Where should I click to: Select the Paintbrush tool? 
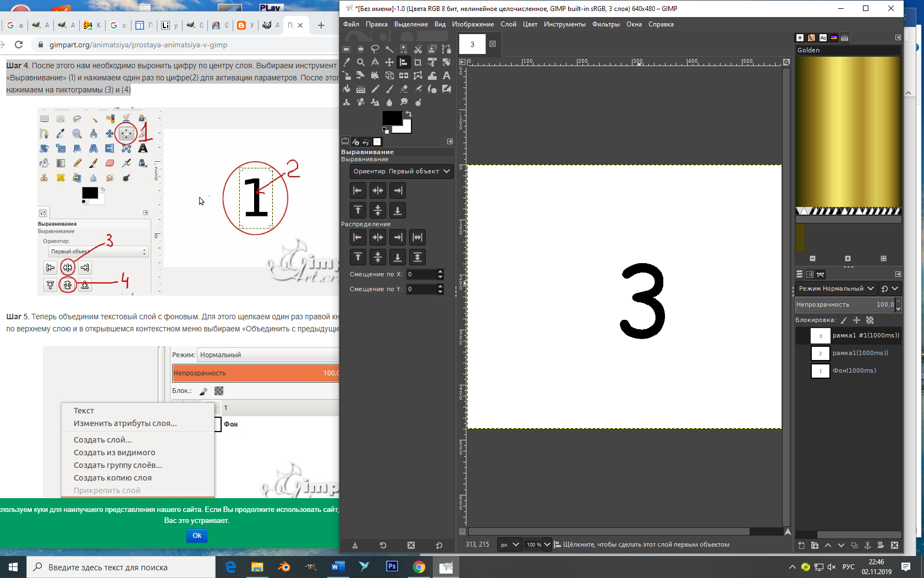(389, 89)
